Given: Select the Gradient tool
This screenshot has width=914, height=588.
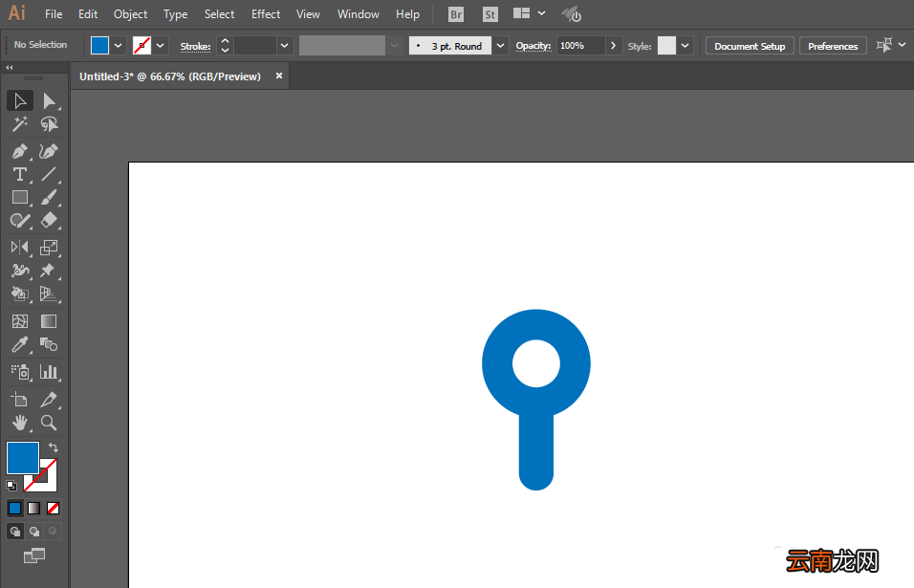Looking at the screenshot, I should pyautogui.click(x=49, y=321).
